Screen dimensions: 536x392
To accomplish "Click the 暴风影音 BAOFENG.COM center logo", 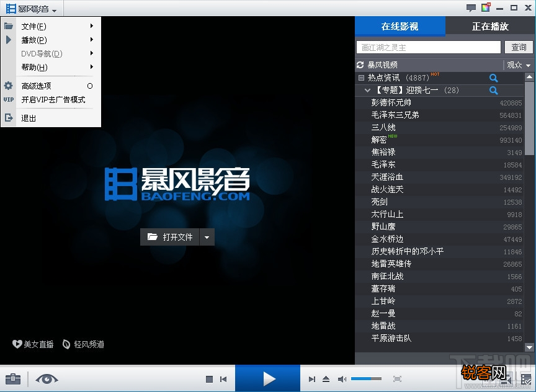I will (177, 184).
